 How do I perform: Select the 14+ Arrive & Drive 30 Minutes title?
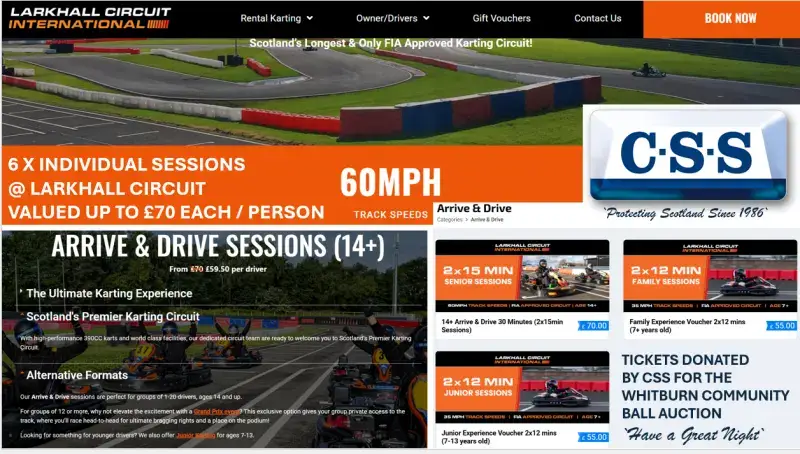(502, 325)
